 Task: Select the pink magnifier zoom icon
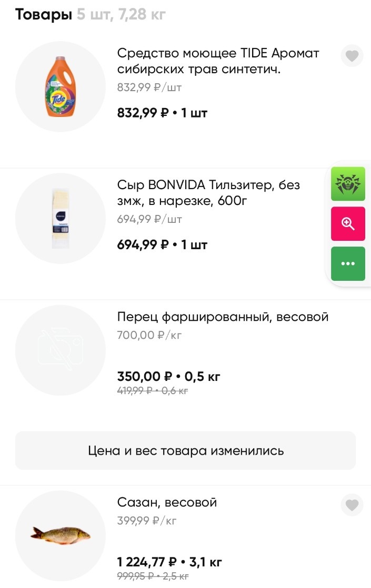pos(348,223)
